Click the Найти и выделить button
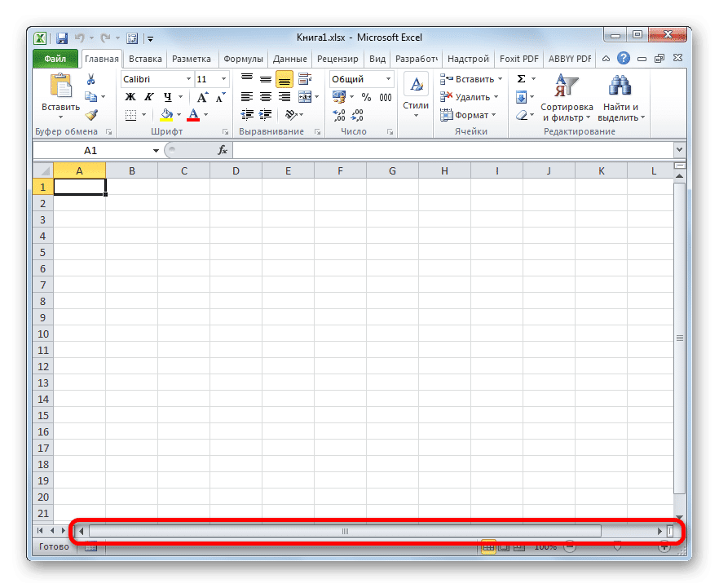719x588 pixels. [x=621, y=98]
